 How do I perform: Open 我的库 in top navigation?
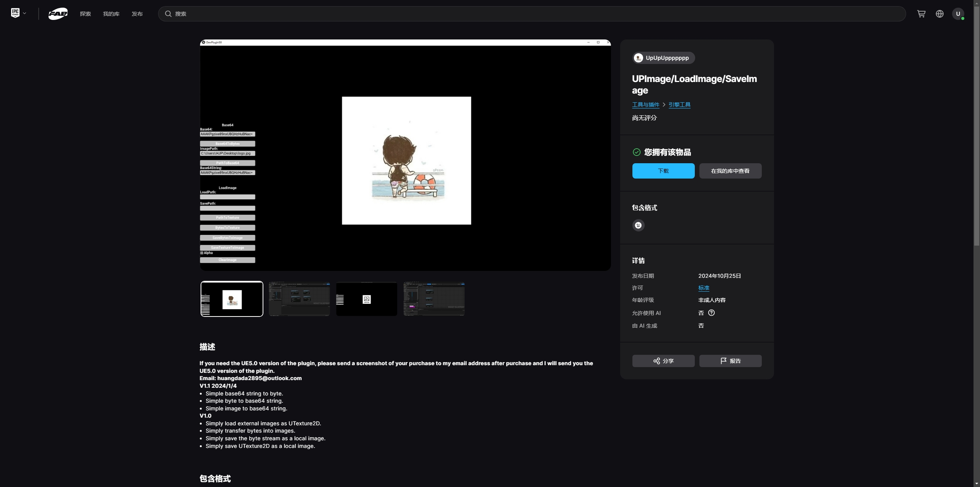[x=111, y=14]
